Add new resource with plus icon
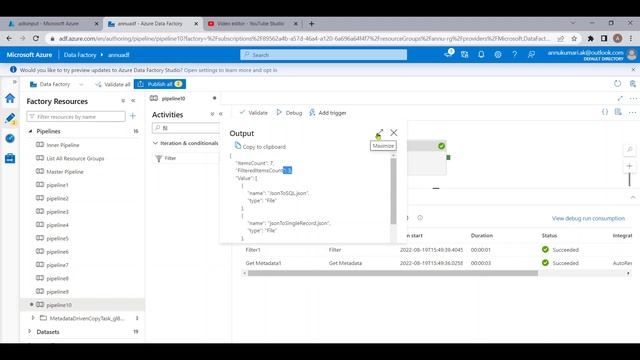This screenshot has width=640, height=360. 133,116
